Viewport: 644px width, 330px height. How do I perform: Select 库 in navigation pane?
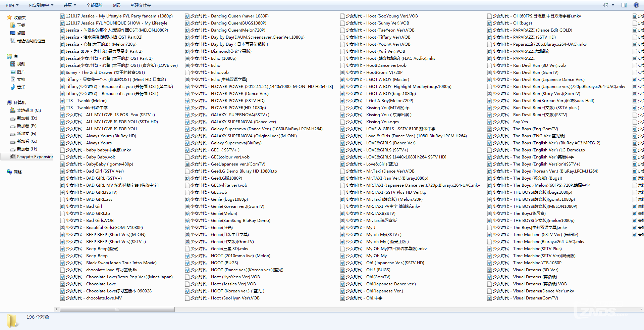[16, 56]
